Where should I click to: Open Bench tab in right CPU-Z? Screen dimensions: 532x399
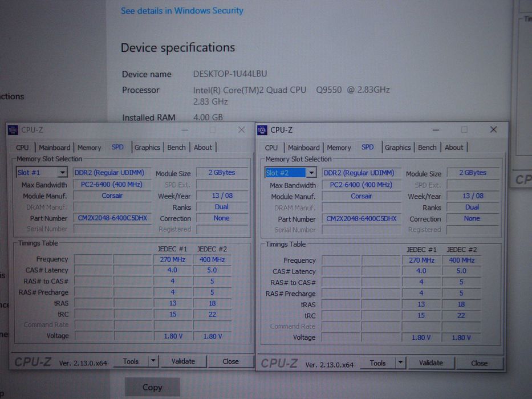click(427, 148)
